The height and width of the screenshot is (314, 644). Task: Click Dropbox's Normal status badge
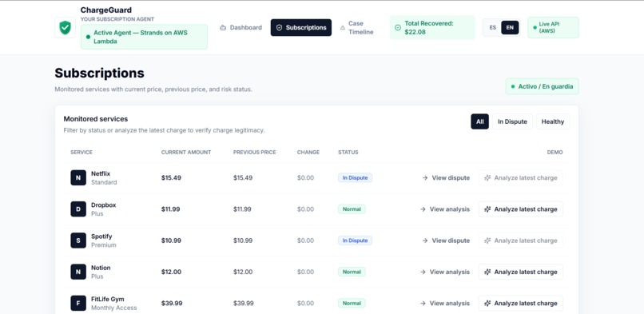[352, 209]
